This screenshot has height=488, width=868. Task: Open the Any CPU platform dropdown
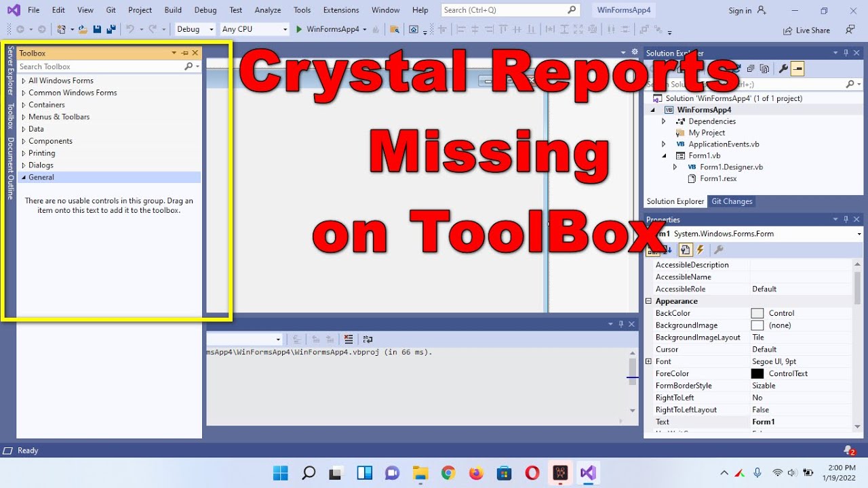(255, 29)
